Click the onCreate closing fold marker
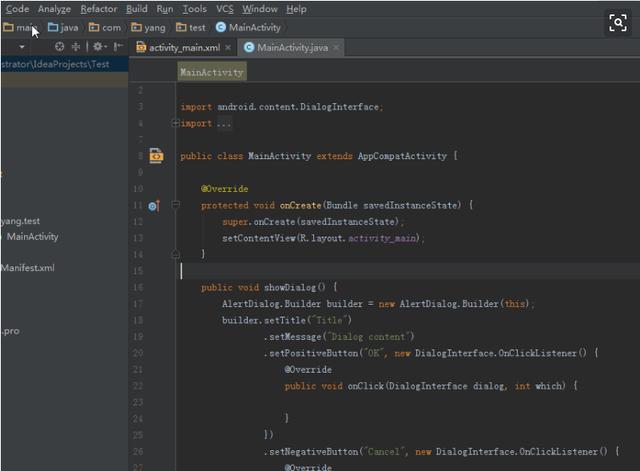640x471 pixels. click(x=176, y=255)
